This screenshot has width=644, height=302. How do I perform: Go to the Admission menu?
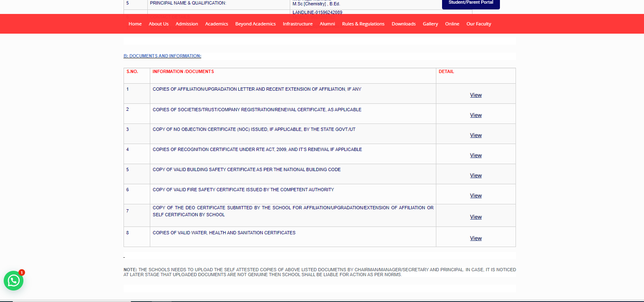pyautogui.click(x=187, y=24)
